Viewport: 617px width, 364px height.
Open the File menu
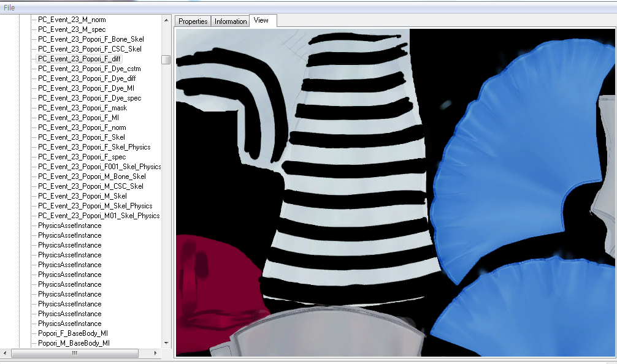[9, 7]
